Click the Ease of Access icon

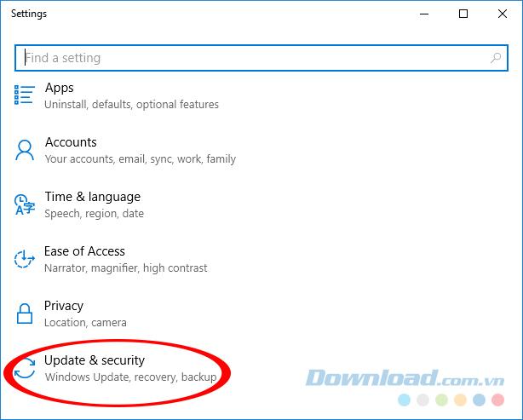coord(25,259)
